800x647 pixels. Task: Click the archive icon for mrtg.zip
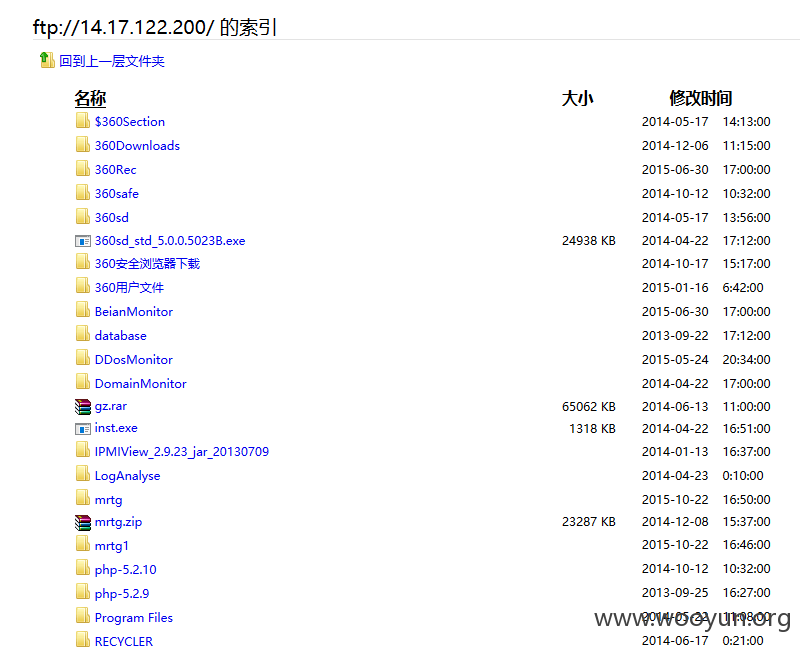[x=83, y=522]
